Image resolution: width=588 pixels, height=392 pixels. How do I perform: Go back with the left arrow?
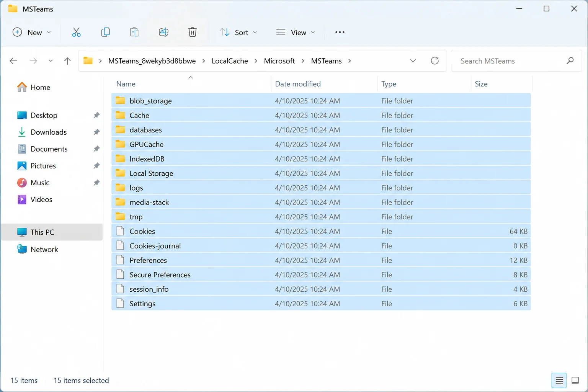coord(13,61)
